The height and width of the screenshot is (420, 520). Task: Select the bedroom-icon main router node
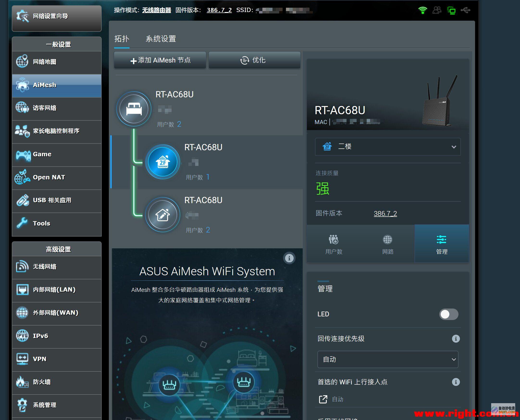tap(134, 109)
